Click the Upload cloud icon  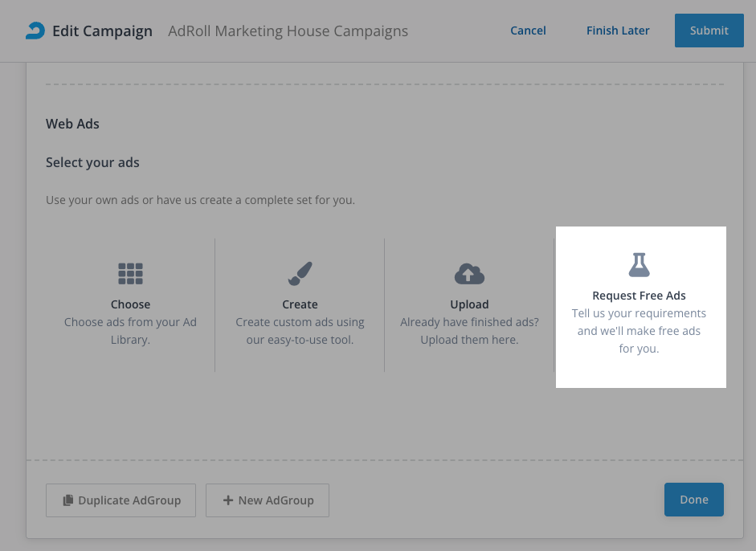469,274
